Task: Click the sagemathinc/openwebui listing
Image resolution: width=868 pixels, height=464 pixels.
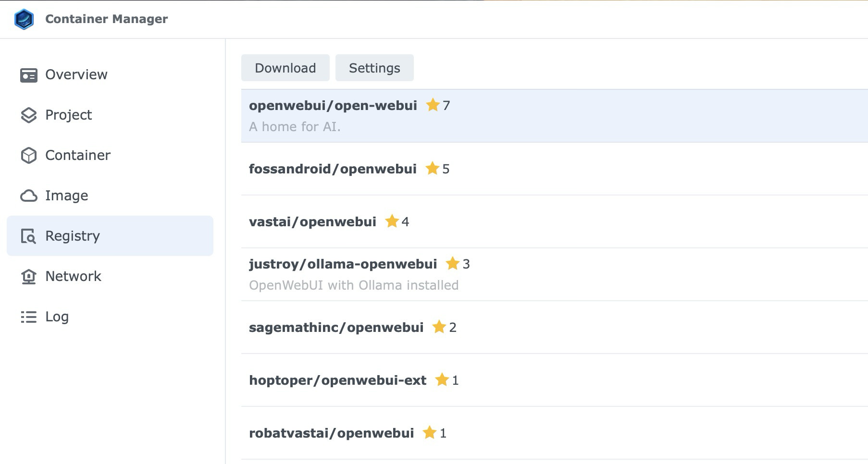Action: point(336,327)
